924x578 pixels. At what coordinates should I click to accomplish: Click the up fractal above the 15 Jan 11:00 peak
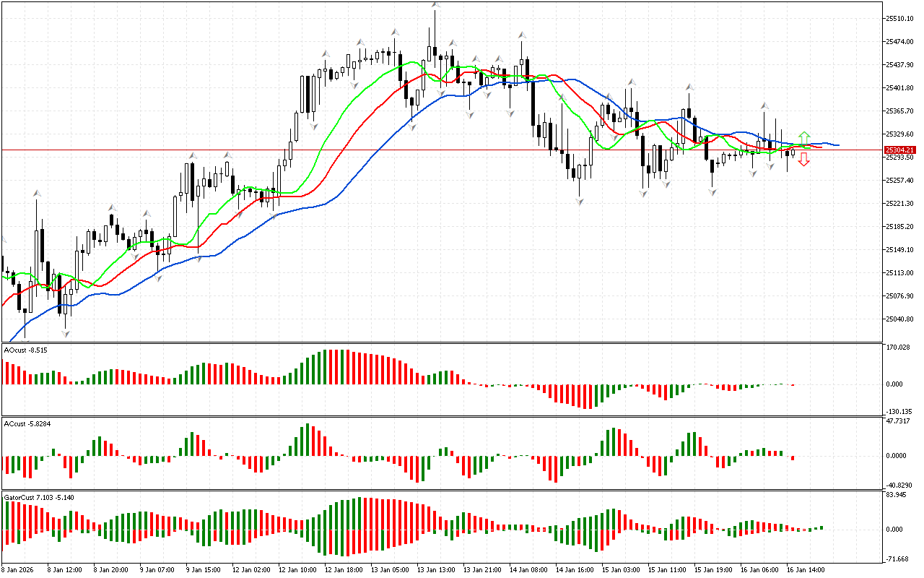coord(690,87)
